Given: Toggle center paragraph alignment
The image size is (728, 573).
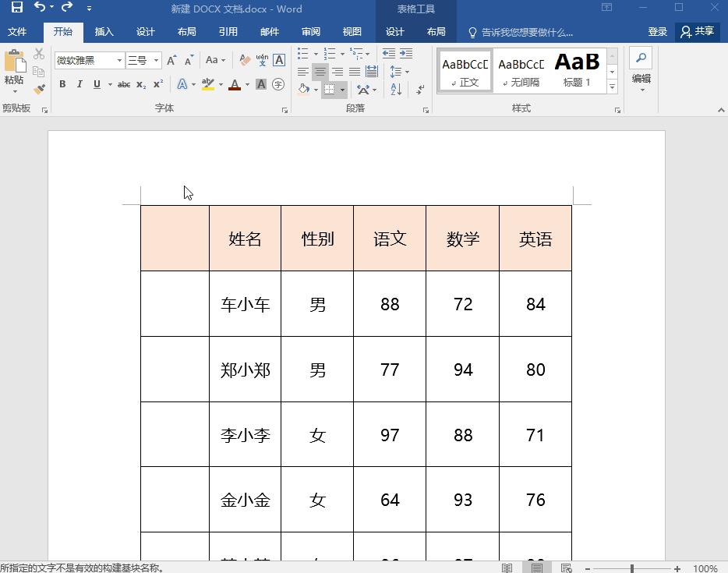Looking at the screenshot, I should click(x=320, y=72).
